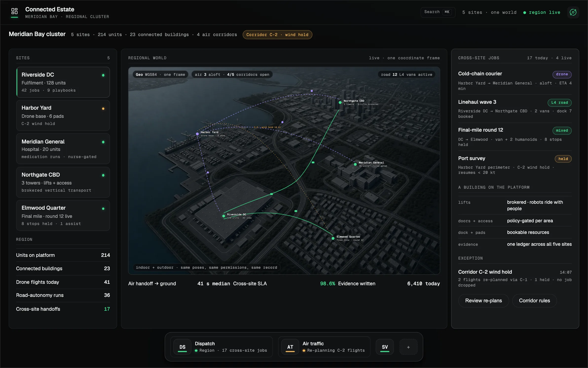Click the Harbor Yard map marker dot
588x368 pixels.
(197, 134)
